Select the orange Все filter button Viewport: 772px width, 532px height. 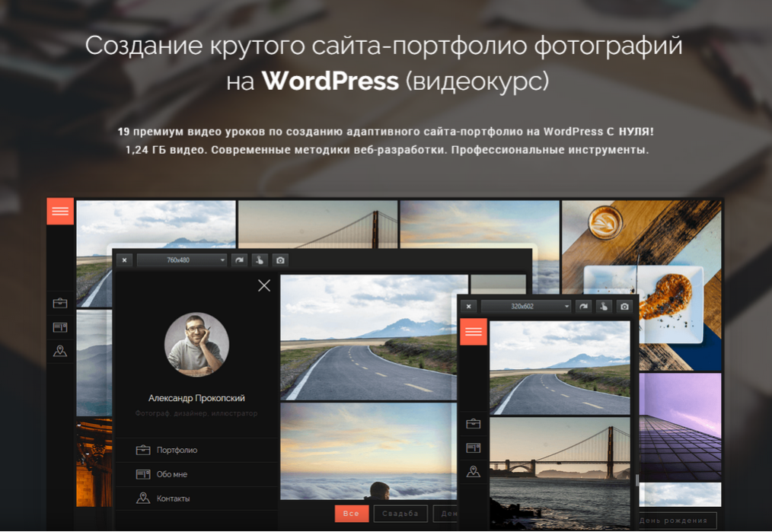[351, 514]
